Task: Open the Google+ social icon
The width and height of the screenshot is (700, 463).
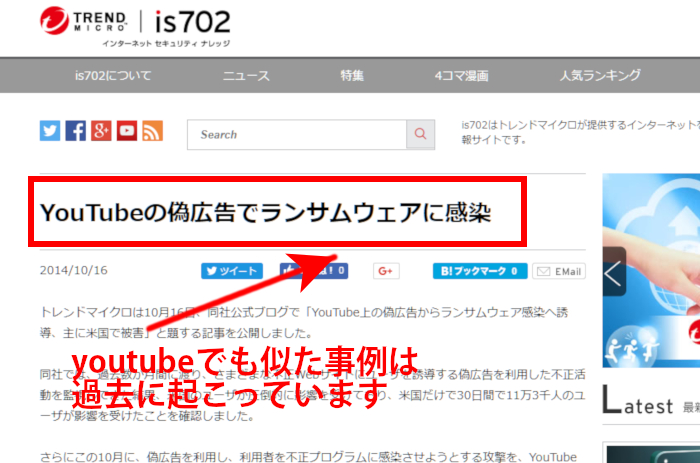Action: click(101, 131)
